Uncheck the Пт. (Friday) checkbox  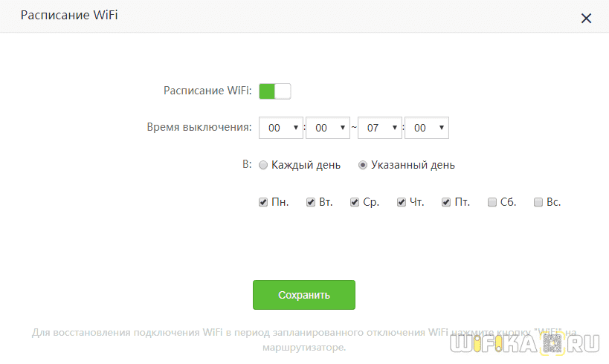click(446, 202)
